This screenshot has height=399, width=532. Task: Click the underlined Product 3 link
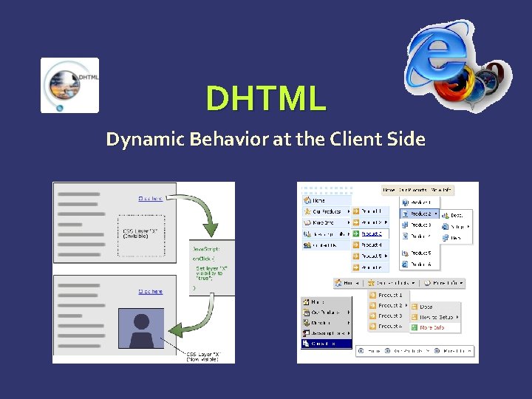pos(372,233)
